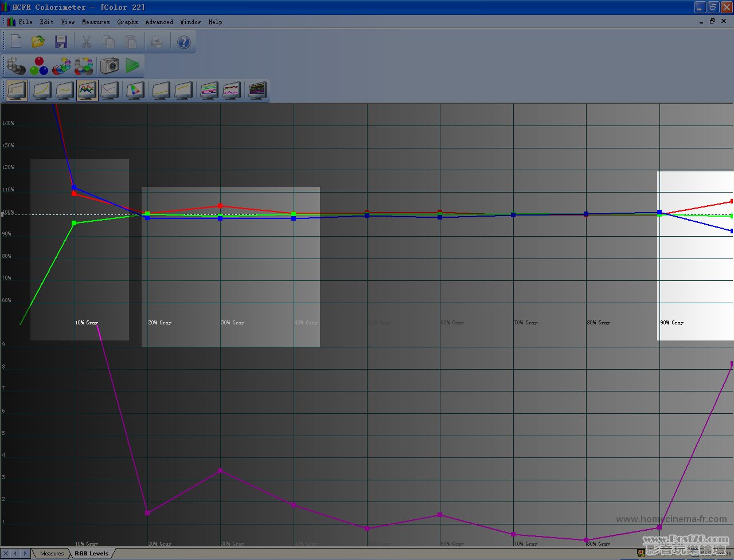
Task: Show the near-black graph monitor icon
Action: click(161, 91)
